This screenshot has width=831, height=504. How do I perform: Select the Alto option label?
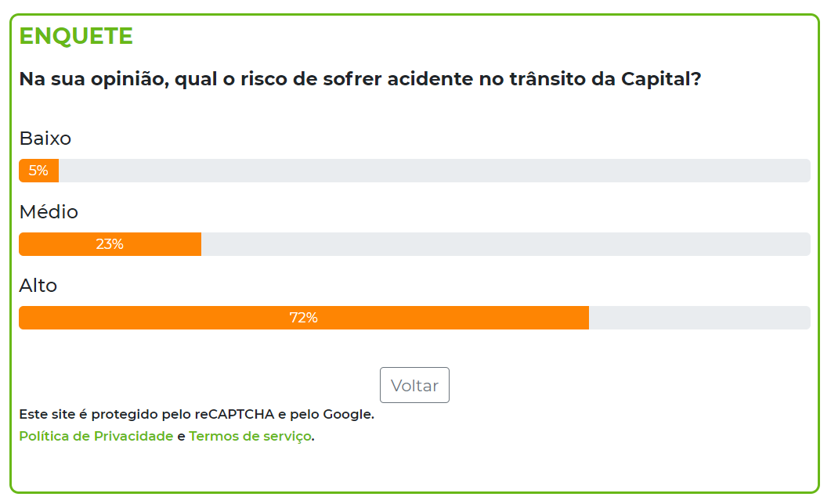pyautogui.click(x=38, y=286)
